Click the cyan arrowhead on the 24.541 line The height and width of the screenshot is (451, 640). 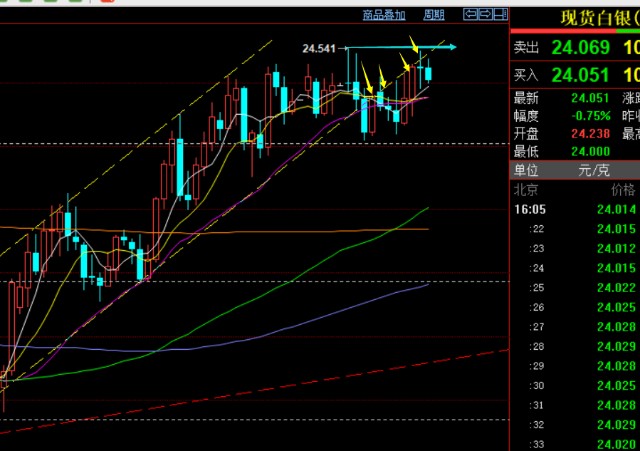pos(453,47)
